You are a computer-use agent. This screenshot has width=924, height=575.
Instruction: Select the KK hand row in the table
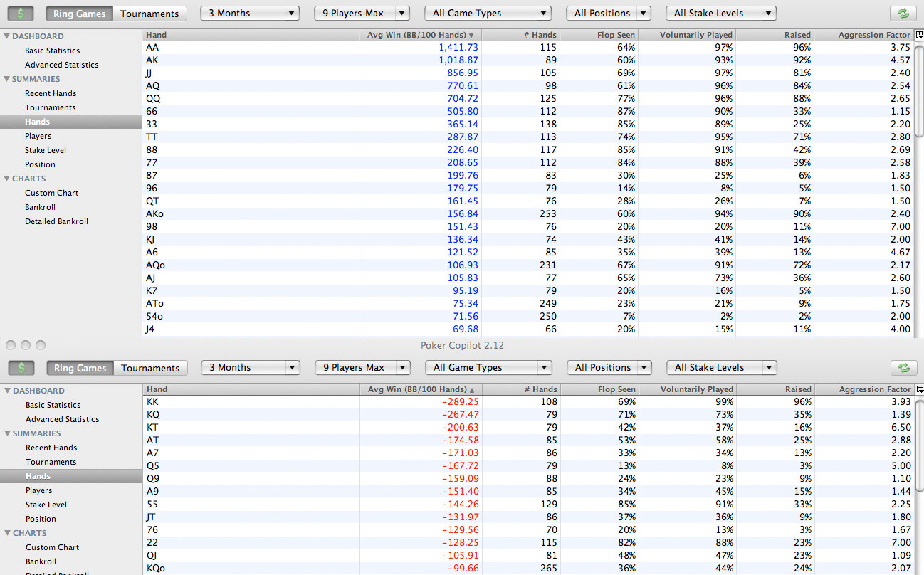click(x=427, y=402)
